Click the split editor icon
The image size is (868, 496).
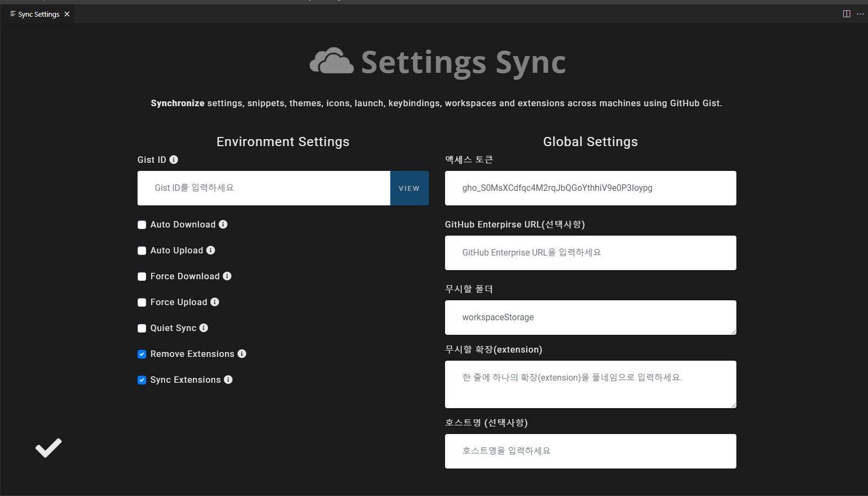coord(846,14)
